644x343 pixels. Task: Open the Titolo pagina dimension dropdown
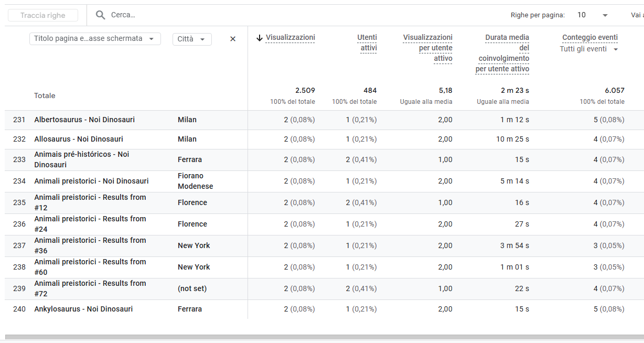click(95, 39)
